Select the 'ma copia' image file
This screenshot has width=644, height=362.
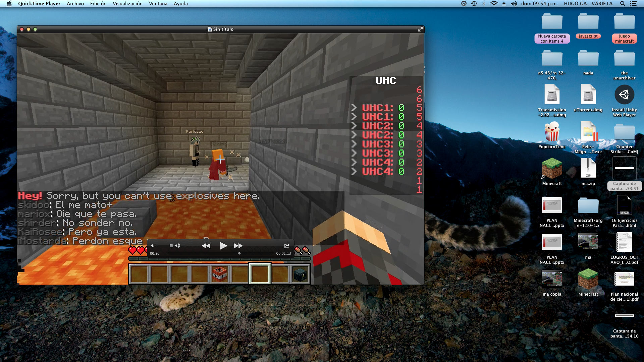552,283
